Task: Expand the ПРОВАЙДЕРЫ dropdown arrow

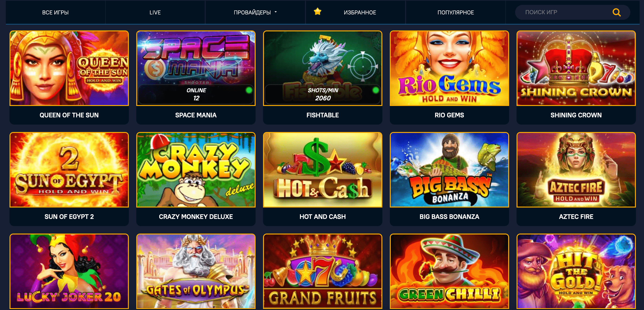Action: click(276, 12)
